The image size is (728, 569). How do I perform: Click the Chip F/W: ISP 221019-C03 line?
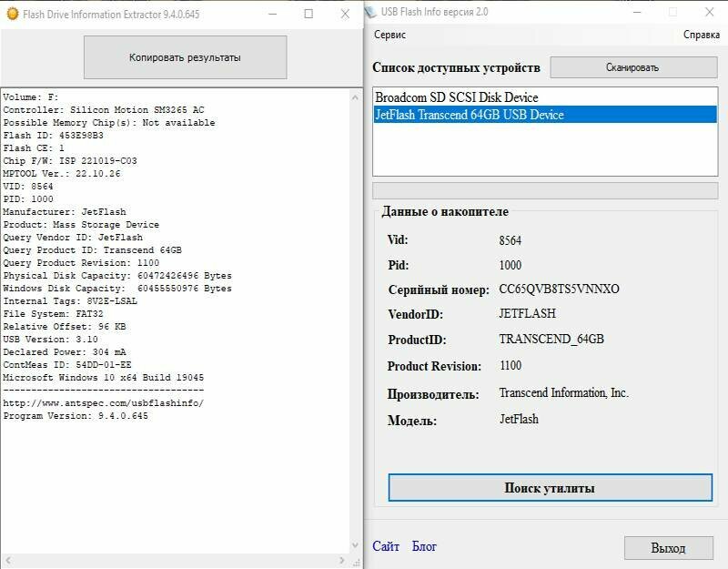70,161
